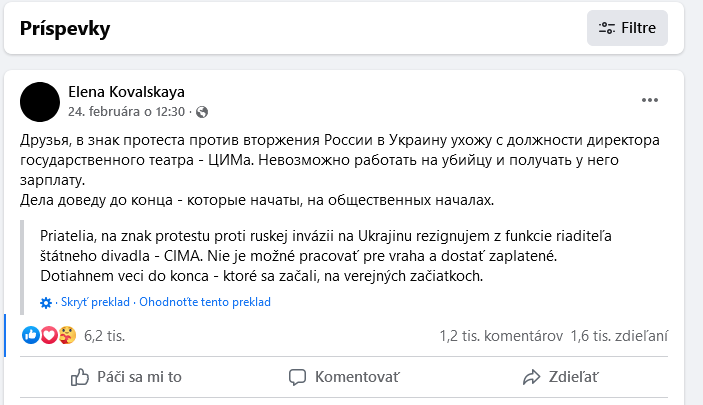Click the translation settings gear icon

46,301
